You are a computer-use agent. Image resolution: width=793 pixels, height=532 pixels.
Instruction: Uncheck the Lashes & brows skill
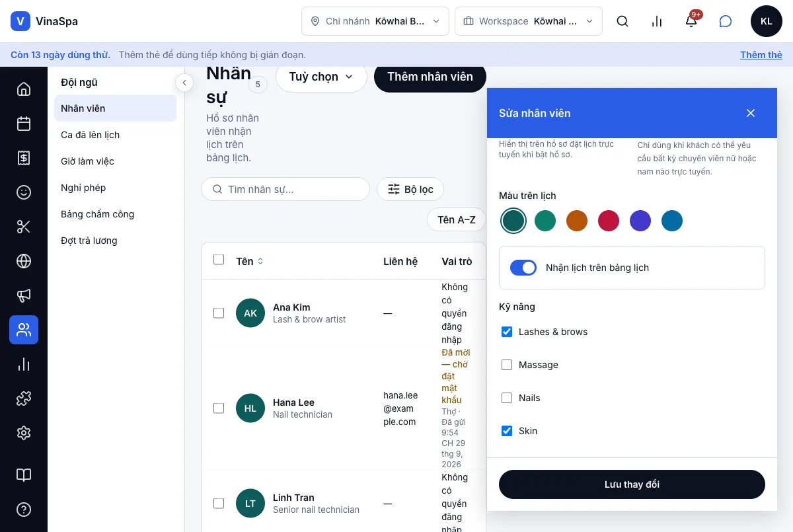coord(507,332)
